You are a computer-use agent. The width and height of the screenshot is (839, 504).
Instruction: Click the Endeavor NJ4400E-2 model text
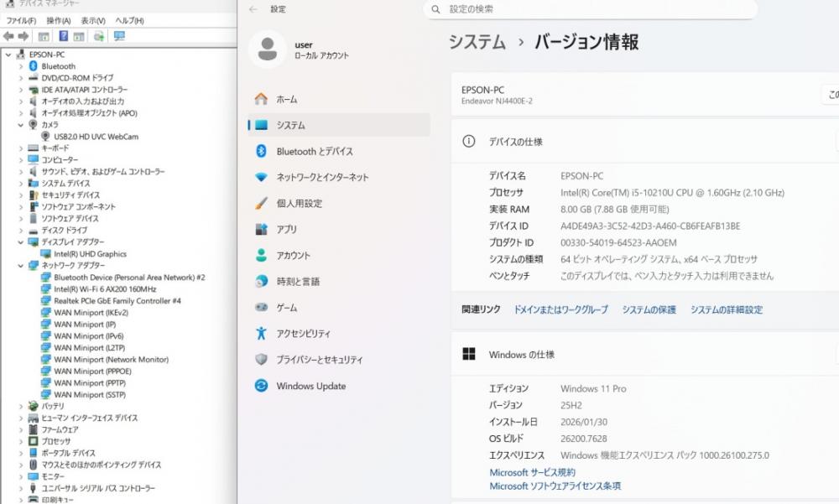coord(497,101)
